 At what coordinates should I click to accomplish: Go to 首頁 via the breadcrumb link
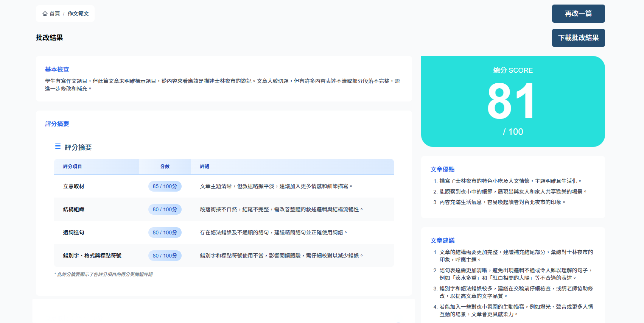click(54, 14)
